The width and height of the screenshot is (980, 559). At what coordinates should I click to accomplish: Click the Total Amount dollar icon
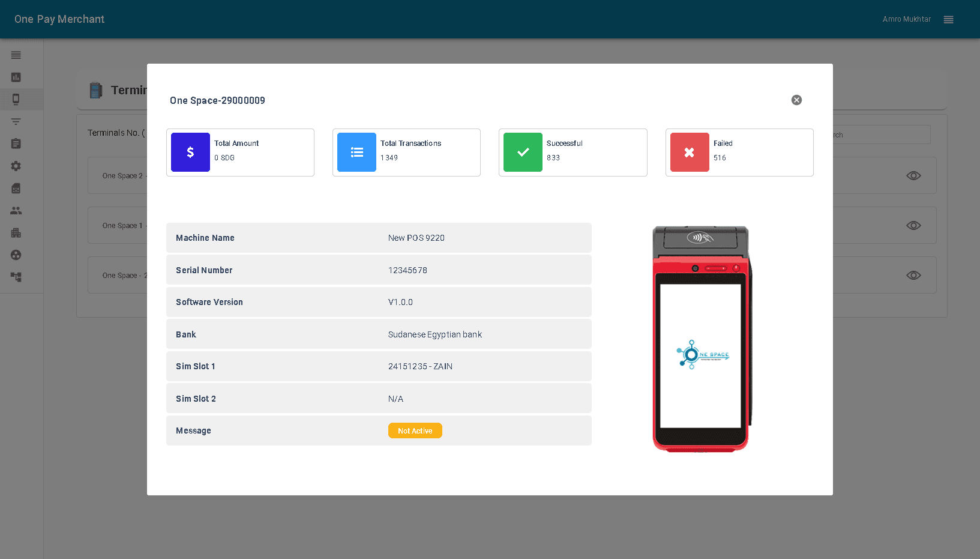point(190,152)
